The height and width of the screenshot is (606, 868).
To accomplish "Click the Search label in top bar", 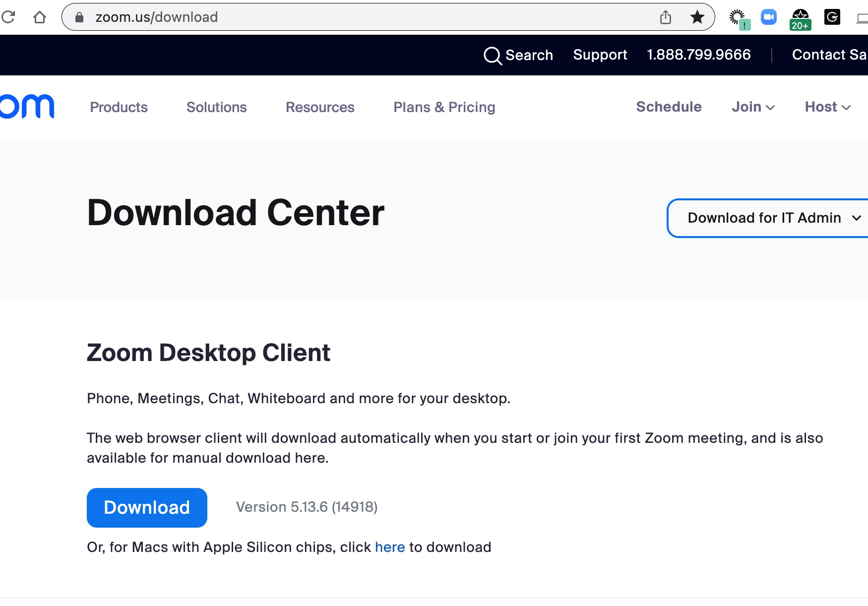I will (x=529, y=55).
